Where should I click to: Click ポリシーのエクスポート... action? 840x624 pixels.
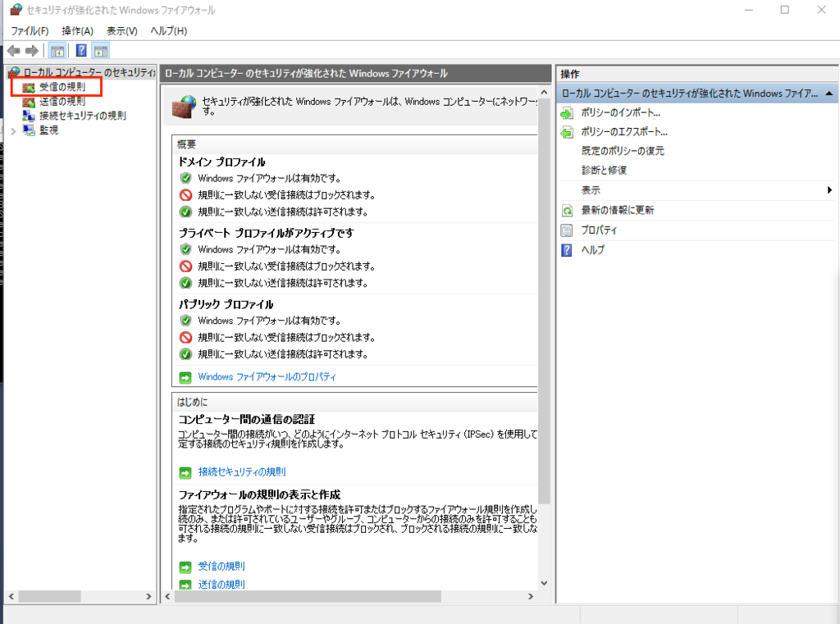(x=624, y=132)
